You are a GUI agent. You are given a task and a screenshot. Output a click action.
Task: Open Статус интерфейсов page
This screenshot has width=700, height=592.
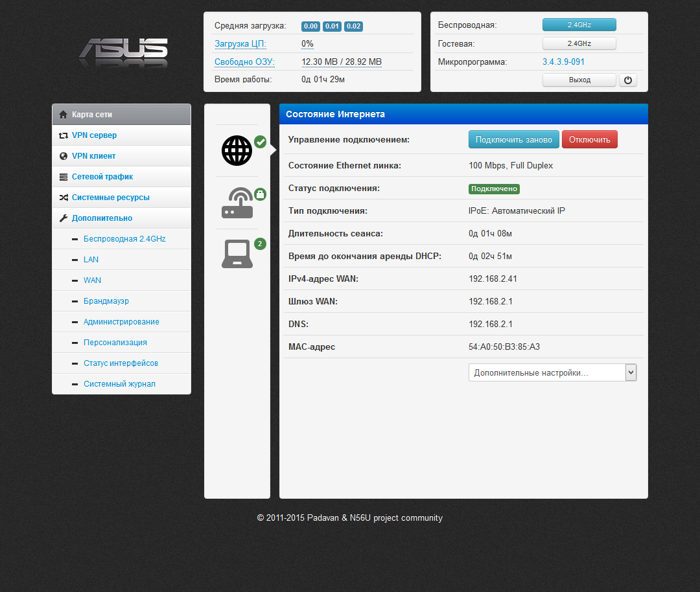[x=121, y=363]
